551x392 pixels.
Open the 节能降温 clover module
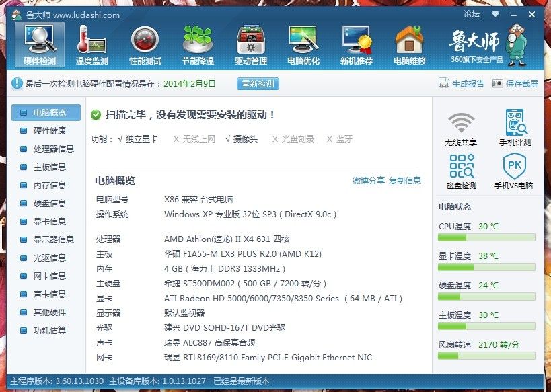pos(198,44)
